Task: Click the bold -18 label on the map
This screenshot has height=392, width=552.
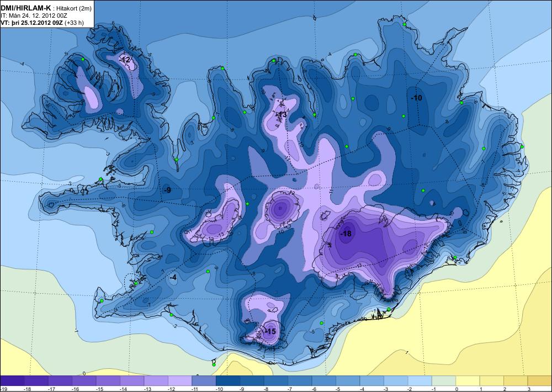Action: click(x=346, y=234)
